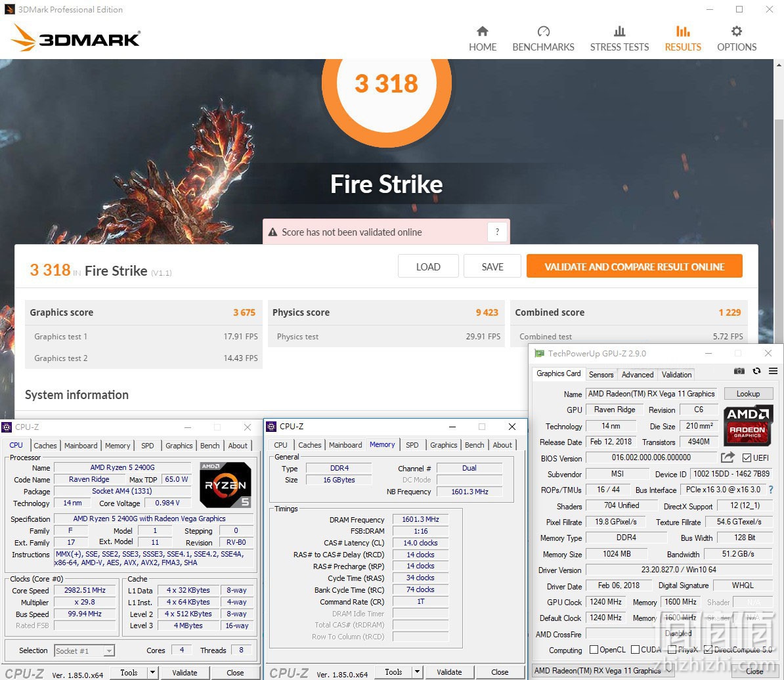Select the Sensors tab in GPU-Z
Image resolution: width=784 pixels, height=680 pixels.
pyautogui.click(x=601, y=375)
